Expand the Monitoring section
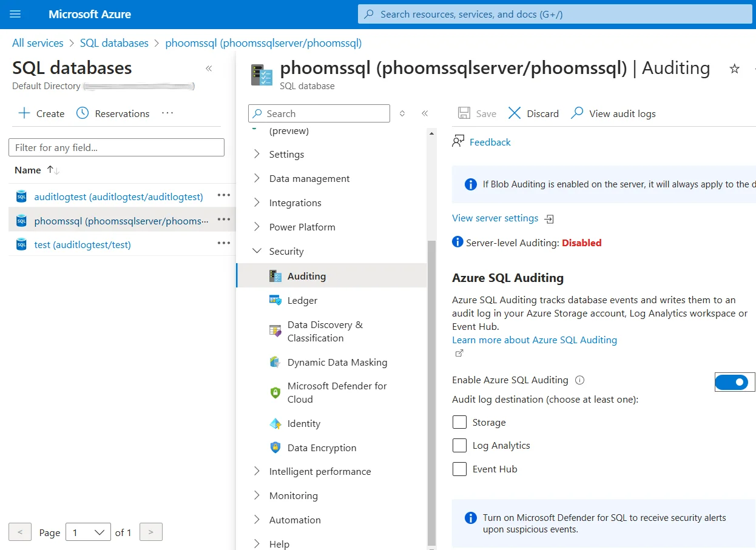 [x=294, y=495]
